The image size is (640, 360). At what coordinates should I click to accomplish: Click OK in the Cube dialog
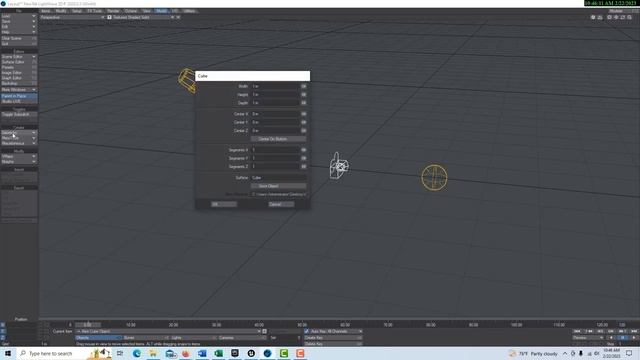point(224,204)
